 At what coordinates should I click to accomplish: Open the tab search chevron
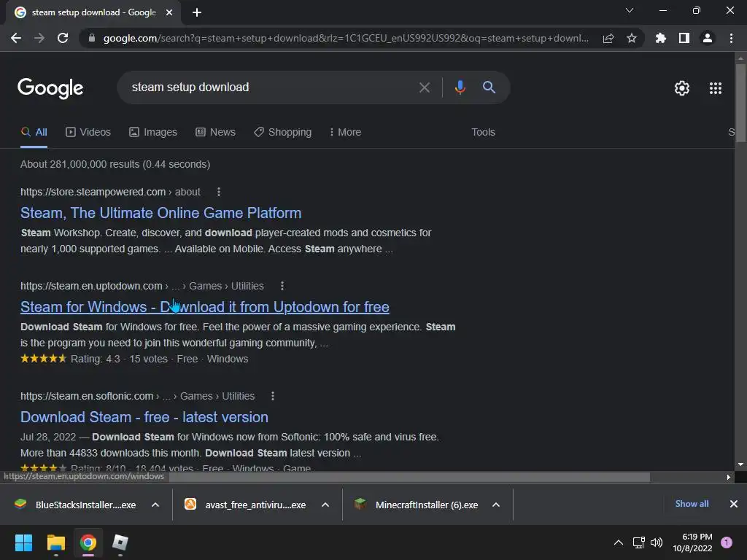[630, 10]
